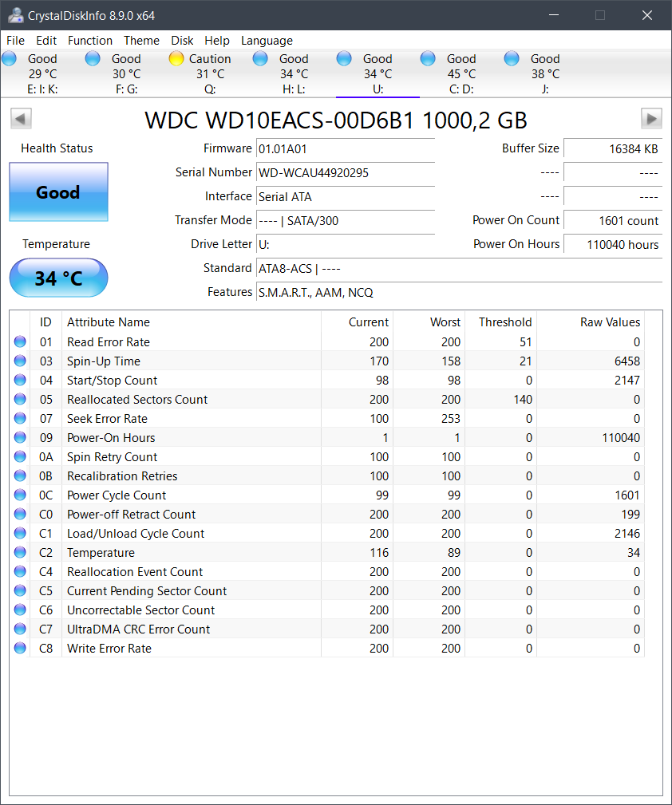Open the Disk menu
The width and height of the screenshot is (672, 805).
[x=182, y=41]
